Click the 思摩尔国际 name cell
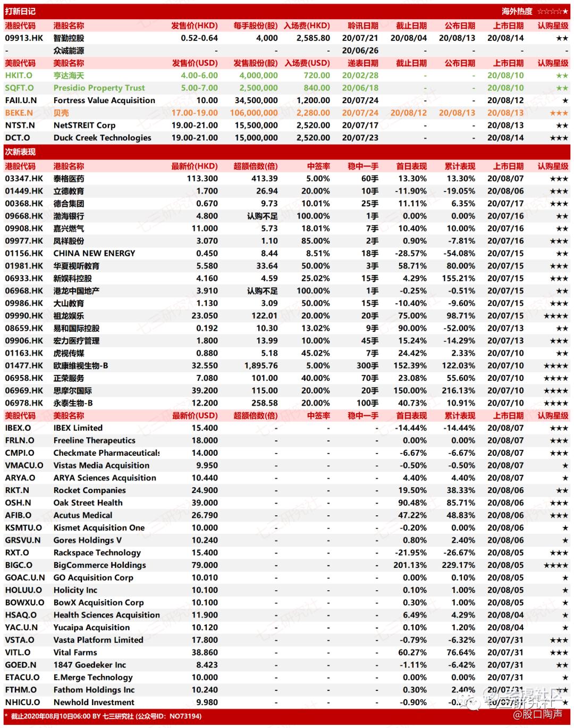574x728 pixels. pyautogui.click(x=72, y=391)
